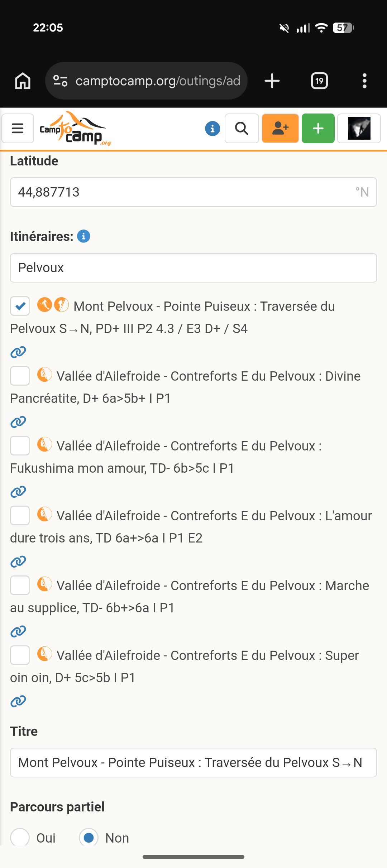Tap the orange add-user icon button
Image resolution: width=387 pixels, height=868 pixels.
click(280, 128)
